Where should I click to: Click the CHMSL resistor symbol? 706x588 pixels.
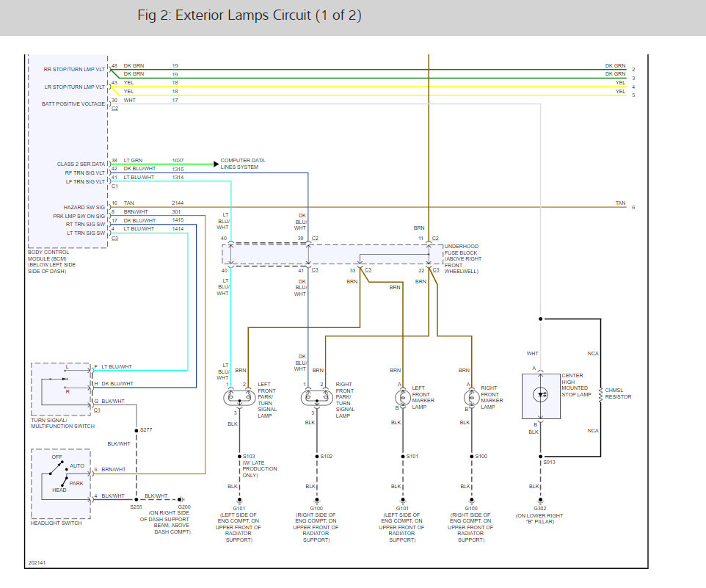coord(600,396)
